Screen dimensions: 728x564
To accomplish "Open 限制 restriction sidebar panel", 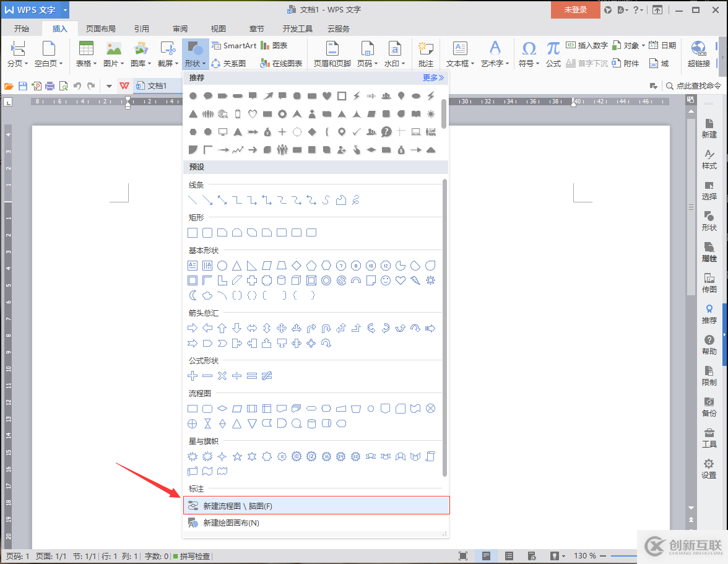I will coord(709,376).
